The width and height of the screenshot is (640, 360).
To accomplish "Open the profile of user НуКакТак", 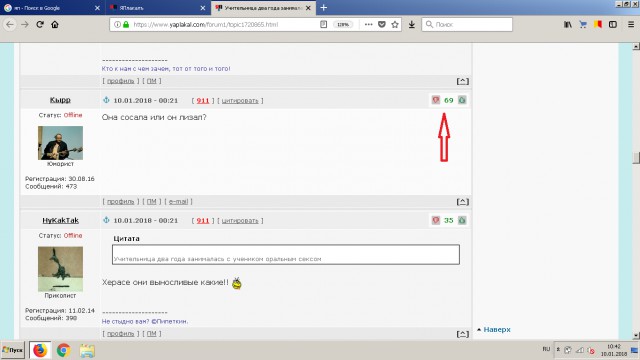I will click(x=60, y=220).
